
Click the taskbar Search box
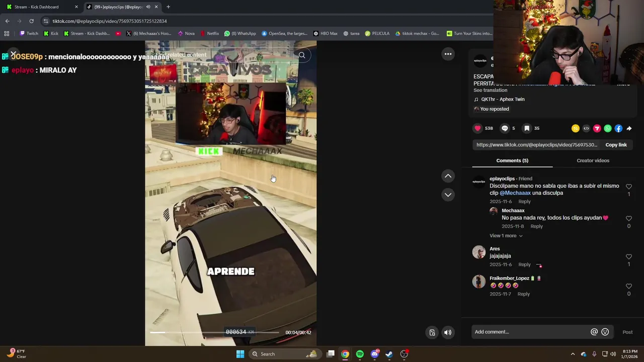[284, 354]
